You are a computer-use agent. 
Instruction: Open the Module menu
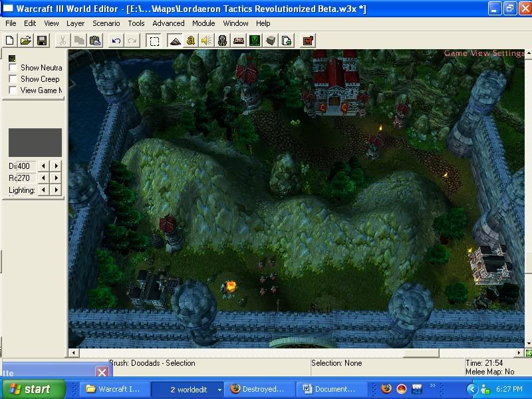click(203, 23)
